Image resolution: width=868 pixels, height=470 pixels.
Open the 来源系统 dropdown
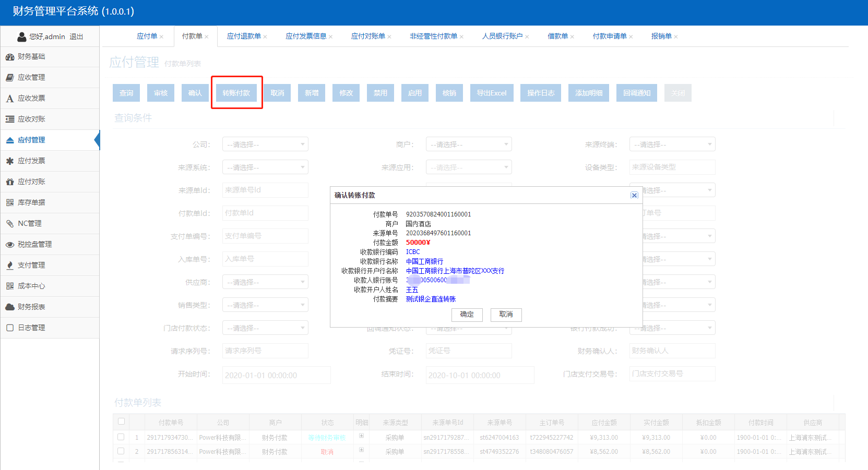265,167
